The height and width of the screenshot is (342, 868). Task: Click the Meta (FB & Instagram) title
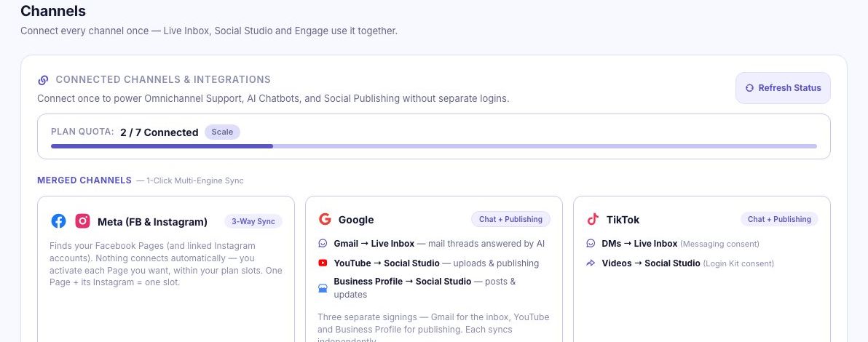coord(152,222)
